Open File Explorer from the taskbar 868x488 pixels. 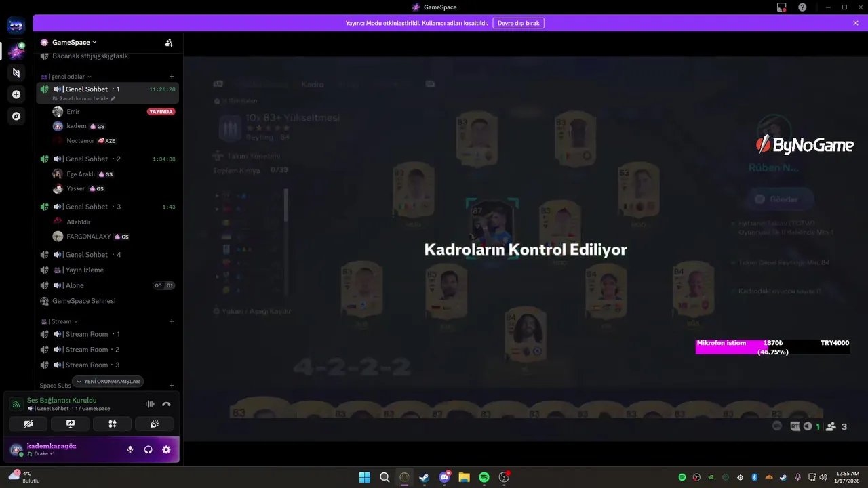pyautogui.click(x=464, y=477)
